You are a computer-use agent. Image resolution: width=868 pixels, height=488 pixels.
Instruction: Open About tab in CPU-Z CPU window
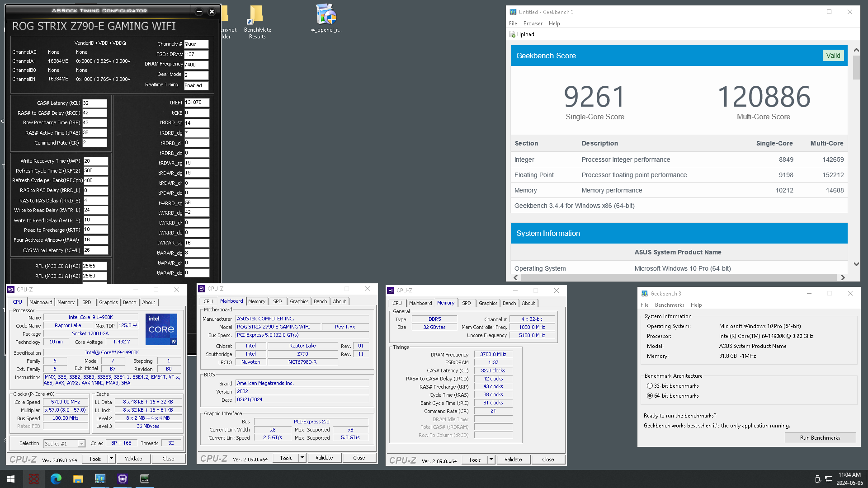pyautogui.click(x=149, y=302)
